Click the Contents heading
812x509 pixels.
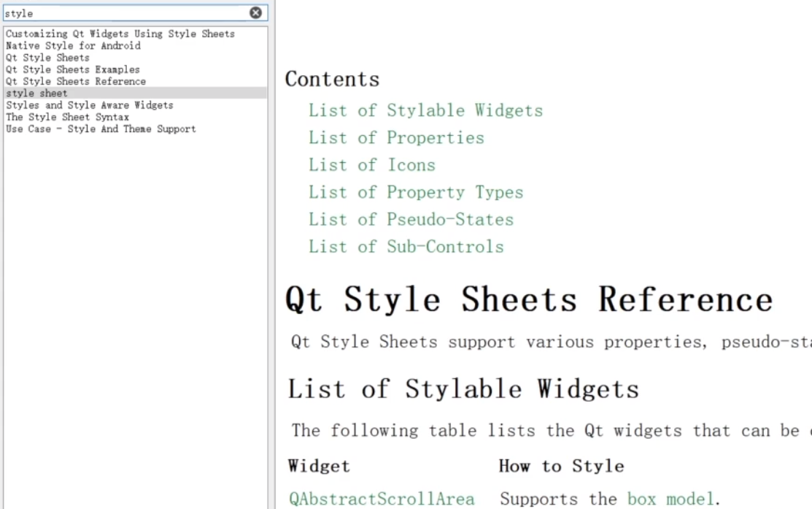[x=332, y=80]
